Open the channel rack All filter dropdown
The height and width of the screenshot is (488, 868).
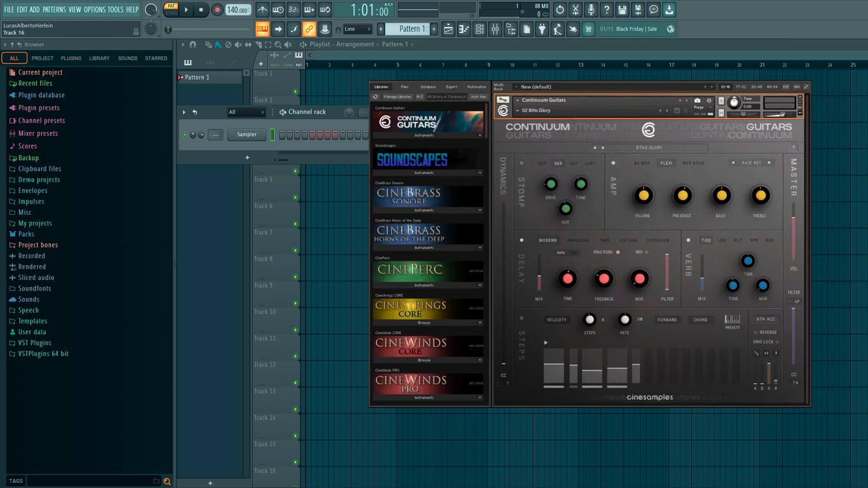(x=246, y=112)
